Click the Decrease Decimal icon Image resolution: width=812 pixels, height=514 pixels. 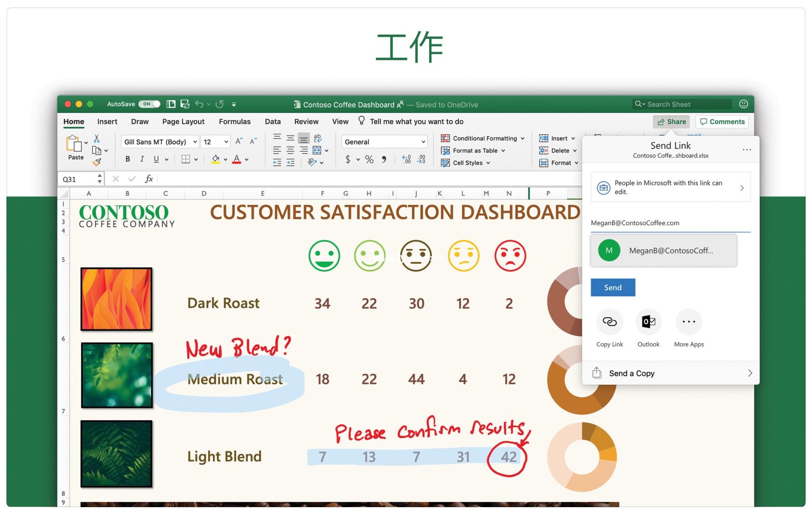[421, 159]
